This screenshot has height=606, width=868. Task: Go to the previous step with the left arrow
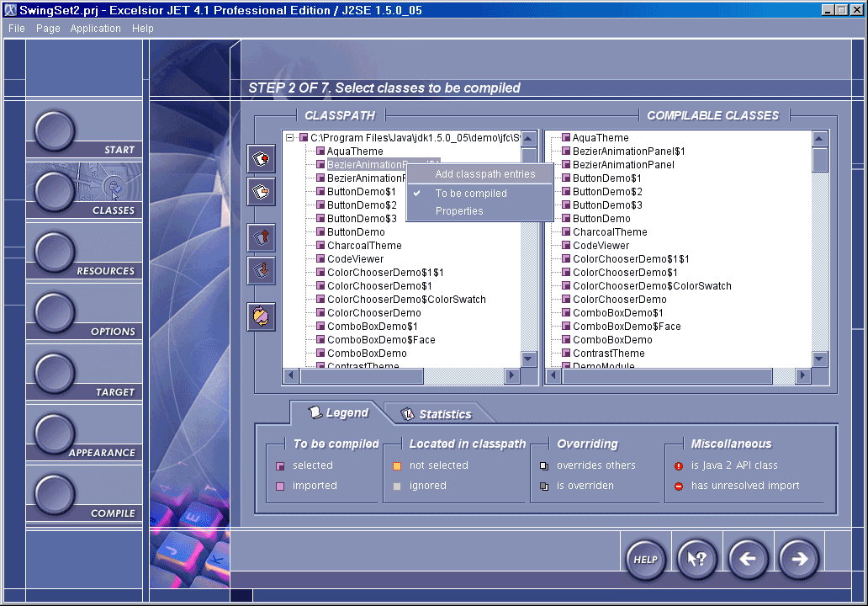[748, 560]
